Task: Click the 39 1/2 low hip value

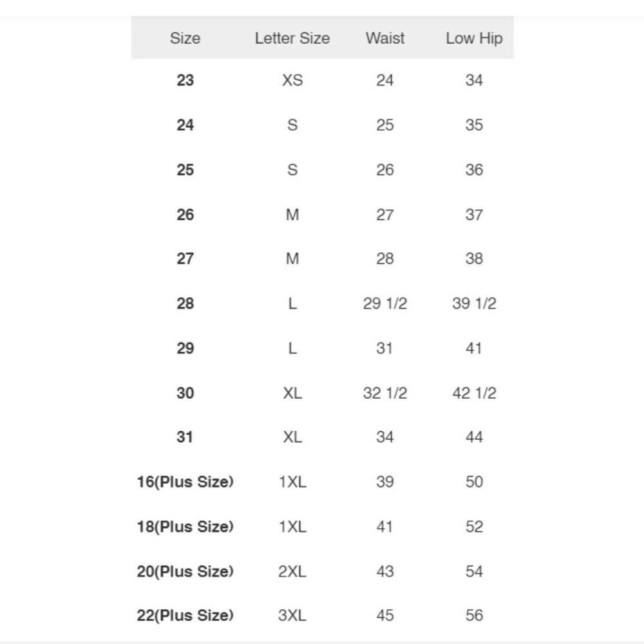Action: tap(474, 303)
